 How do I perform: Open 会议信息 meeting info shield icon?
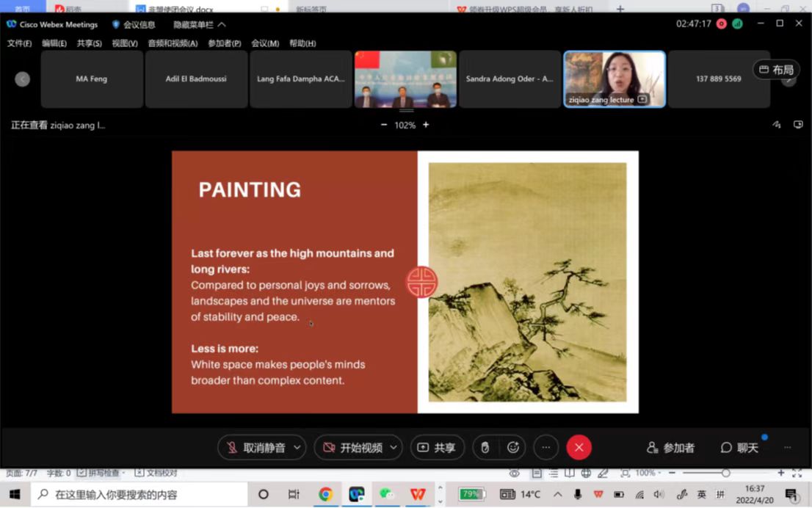pos(116,24)
